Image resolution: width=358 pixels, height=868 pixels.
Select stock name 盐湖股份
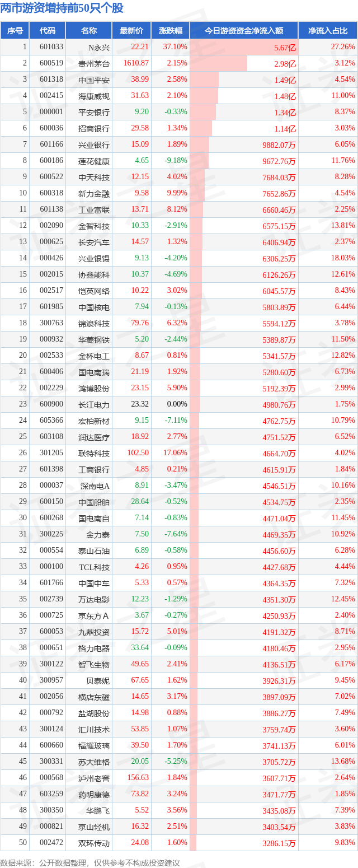coord(94,713)
